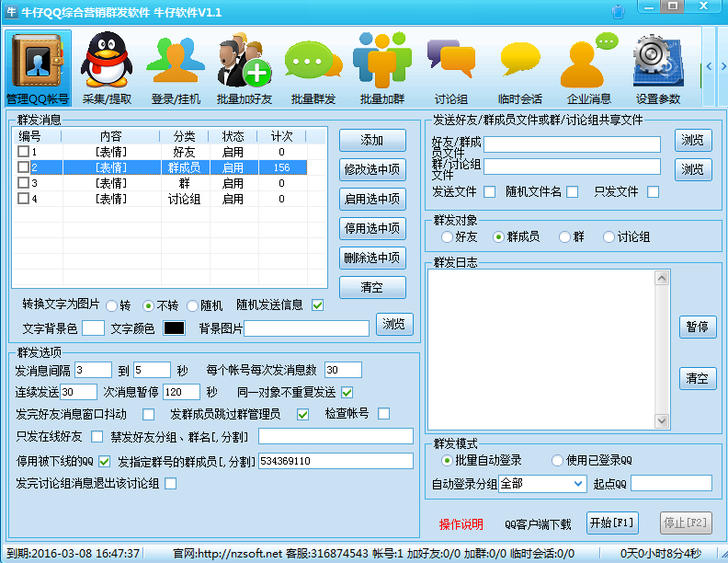728x563 pixels.
Task: Check the checkbox for message row 1
Action: click(23, 152)
